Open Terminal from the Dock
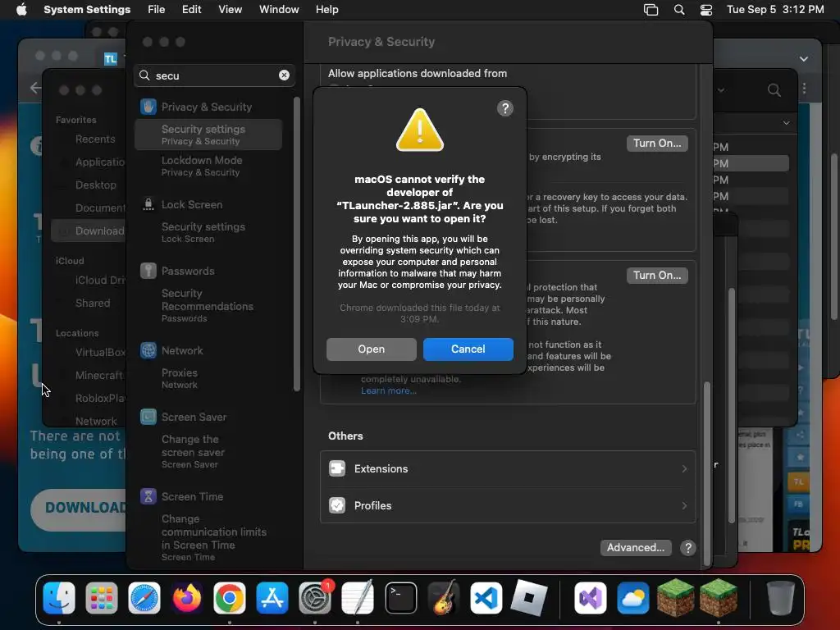 tap(400, 597)
